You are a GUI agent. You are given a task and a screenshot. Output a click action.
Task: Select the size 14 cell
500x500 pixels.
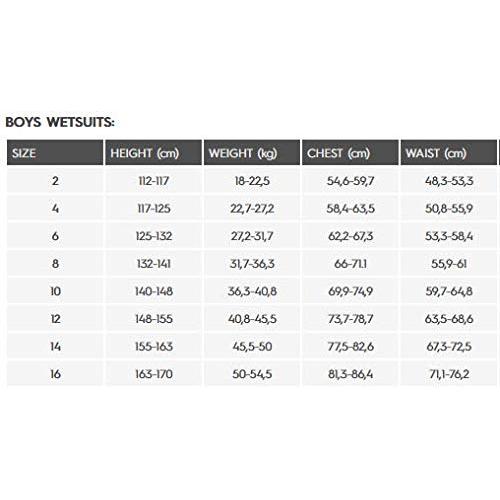click(x=55, y=347)
